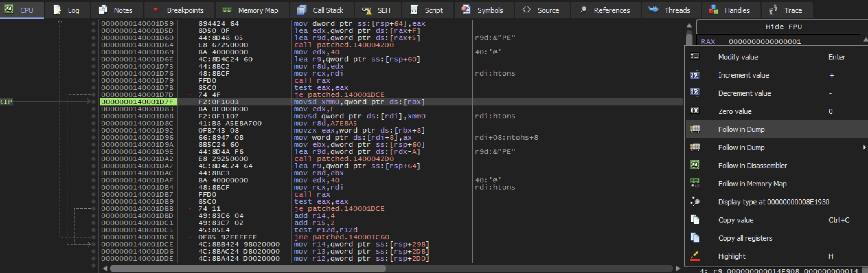Click the Modify value icon
Image resolution: width=868 pixels, height=273 pixels.
pyautogui.click(x=694, y=56)
